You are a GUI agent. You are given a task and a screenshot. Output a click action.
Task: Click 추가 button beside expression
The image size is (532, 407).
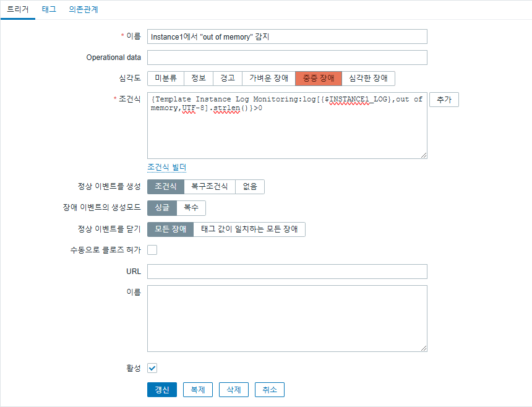point(444,100)
